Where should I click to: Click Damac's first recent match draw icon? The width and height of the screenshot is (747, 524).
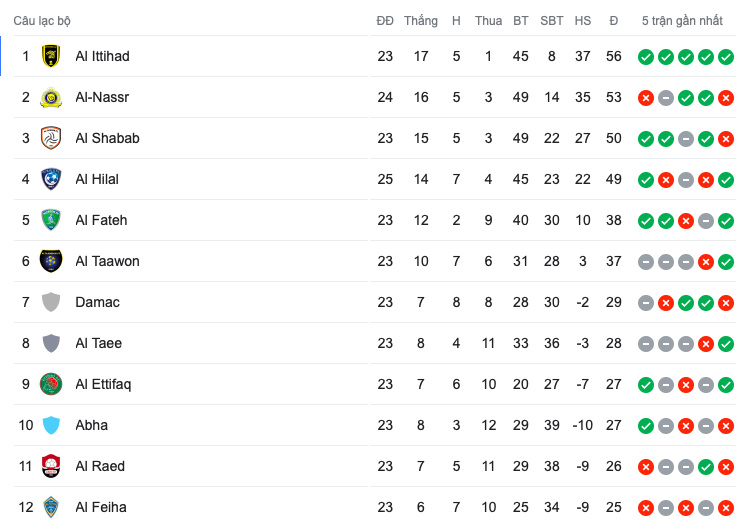646,303
